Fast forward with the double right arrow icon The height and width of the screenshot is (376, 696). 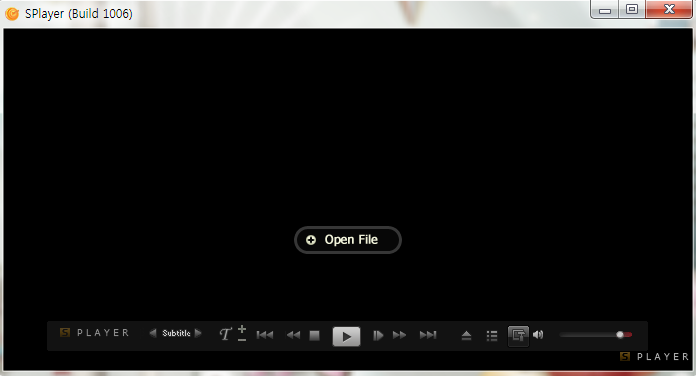tap(399, 335)
